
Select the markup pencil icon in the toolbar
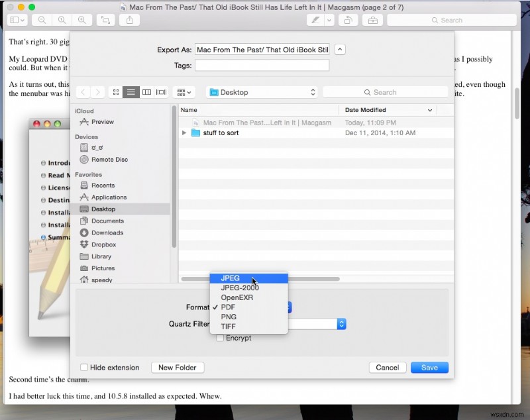click(315, 20)
